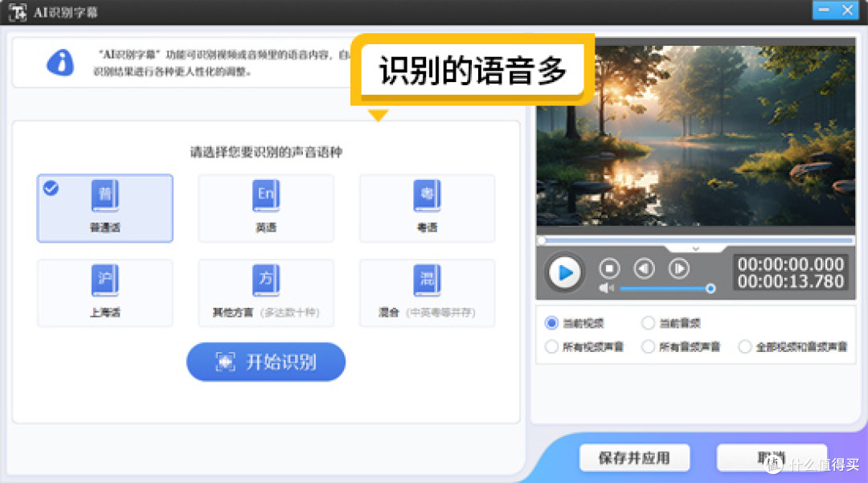Select the 普通话 (Mandarin) language card
The image size is (868, 483).
[x=105, y=209]
